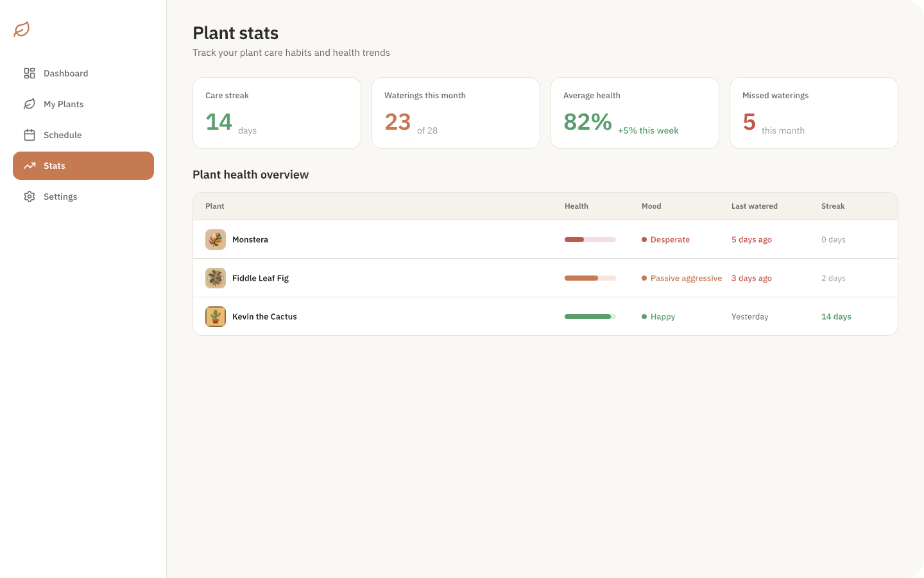
Task: Click Kevin the Cactus health bar
Action: [x=590, y=317]
